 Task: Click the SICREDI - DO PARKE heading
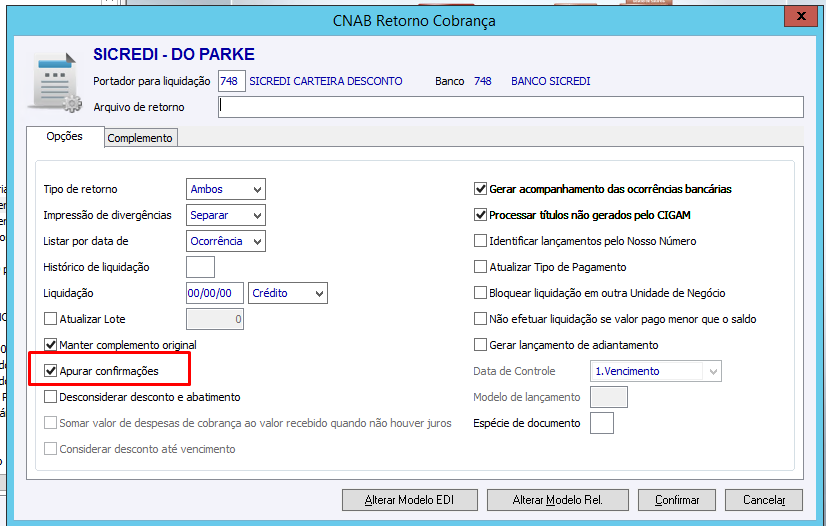click(174, 54)
